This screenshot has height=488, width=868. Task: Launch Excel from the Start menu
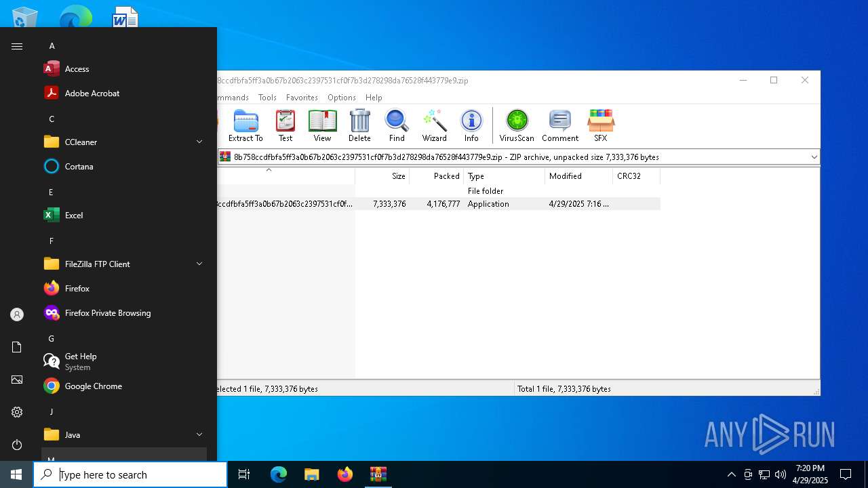click(x=124, y=216)
